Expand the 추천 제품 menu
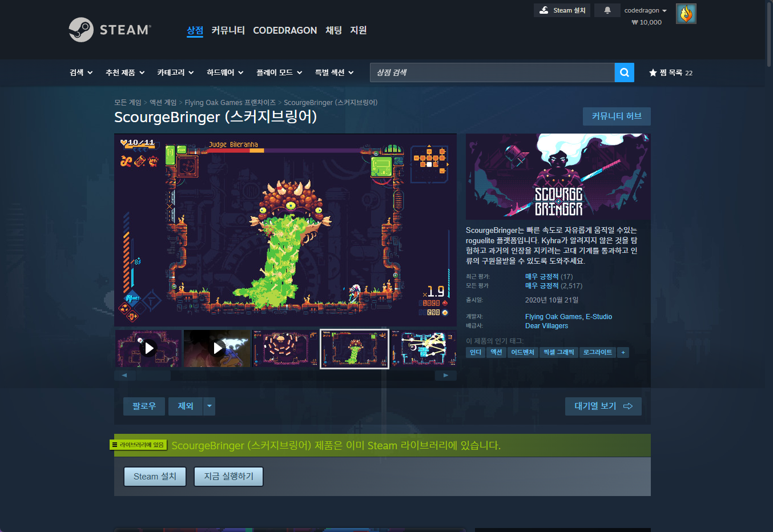 (125, 72)
